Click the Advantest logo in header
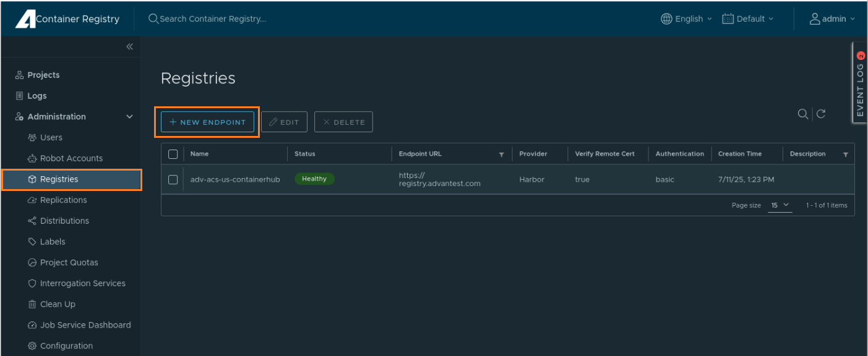The image size is (868, 356). coord(25,19)
